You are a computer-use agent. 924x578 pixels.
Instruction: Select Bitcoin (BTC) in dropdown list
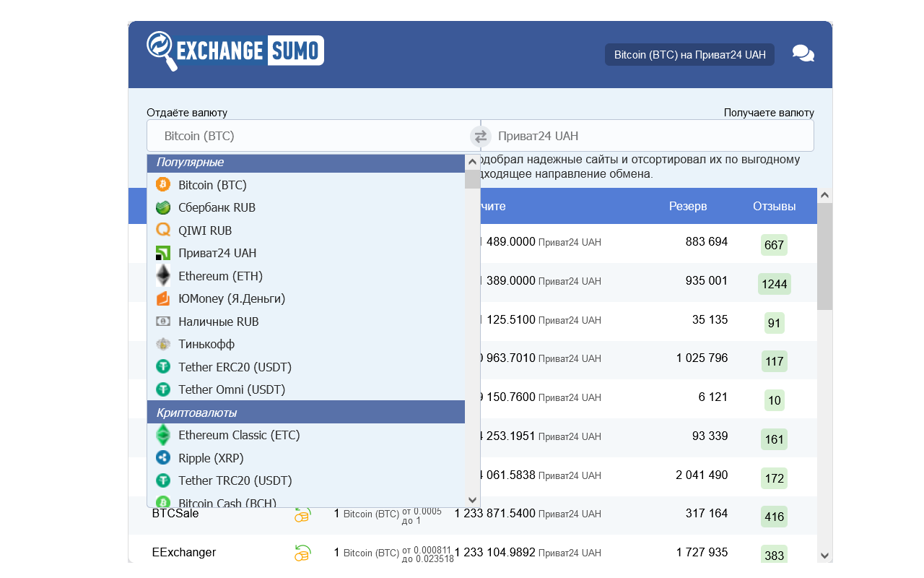pyautogui.click(x=306, y=185)
